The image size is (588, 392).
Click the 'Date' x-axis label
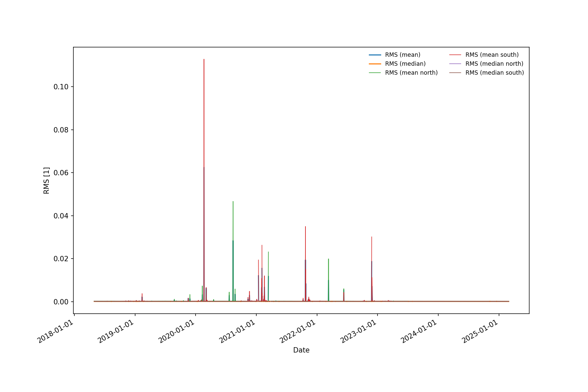[x=301, y=350]
